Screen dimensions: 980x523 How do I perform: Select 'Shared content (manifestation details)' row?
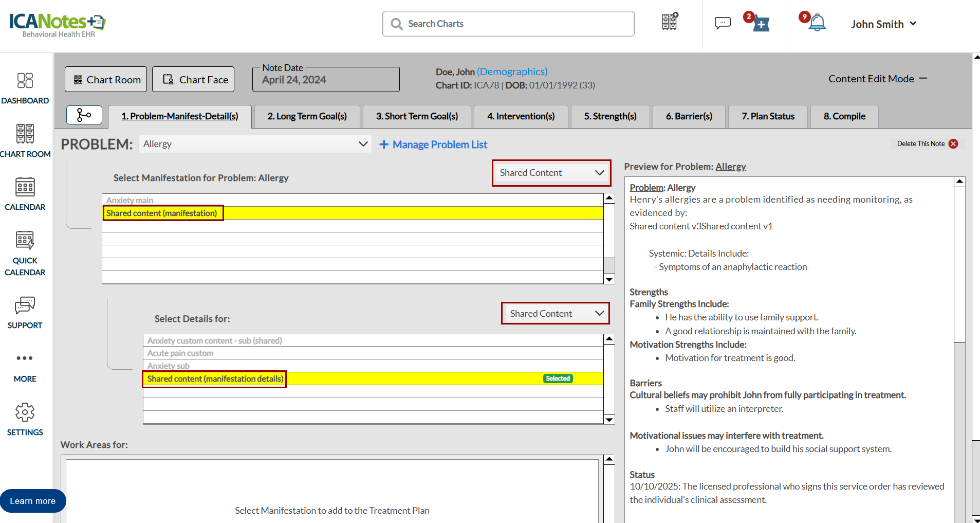click(x=215, y=379)
